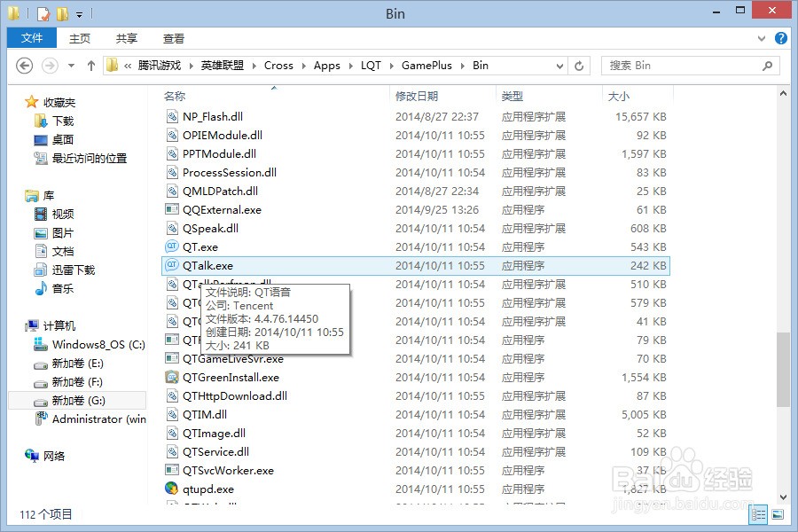Open 下载 folder in favorites
The height and width of the screenshot is (532, 798).
click(63, 121)
